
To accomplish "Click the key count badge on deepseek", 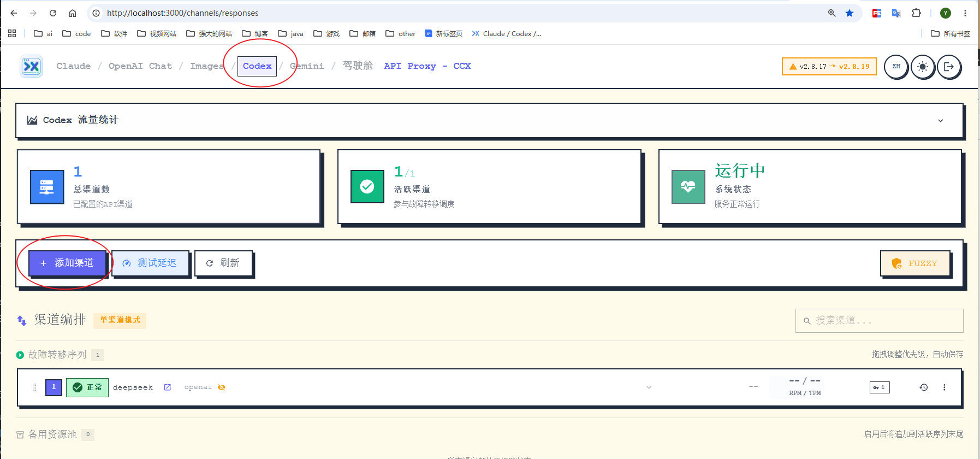I will pyautogui.click(x=880, y=387).
